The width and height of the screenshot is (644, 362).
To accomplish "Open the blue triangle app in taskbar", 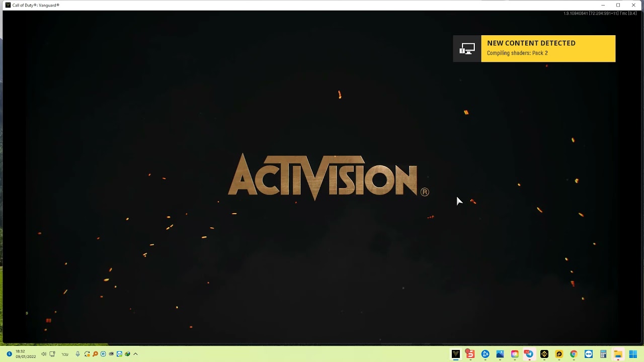I will point(485,354).
